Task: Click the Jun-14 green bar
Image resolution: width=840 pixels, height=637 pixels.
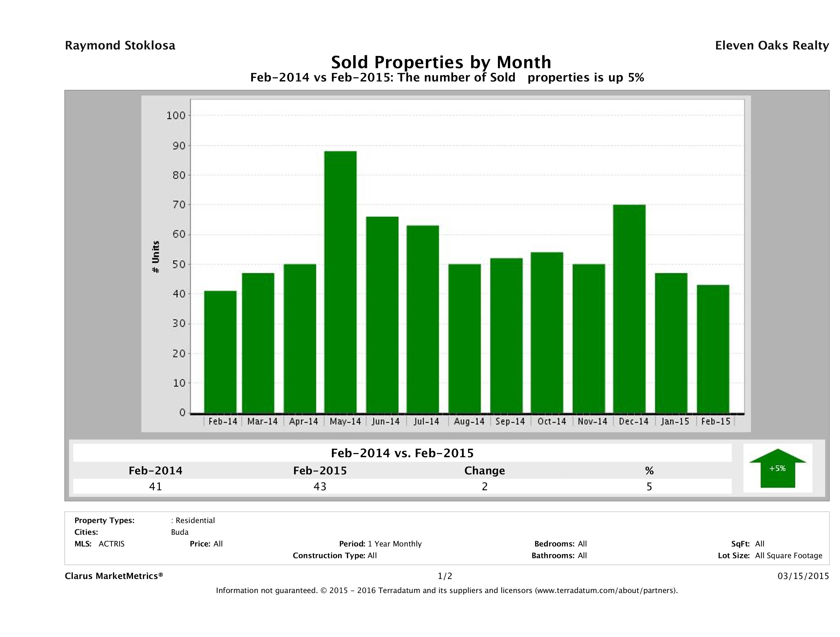Action: (x=382, y=314)
